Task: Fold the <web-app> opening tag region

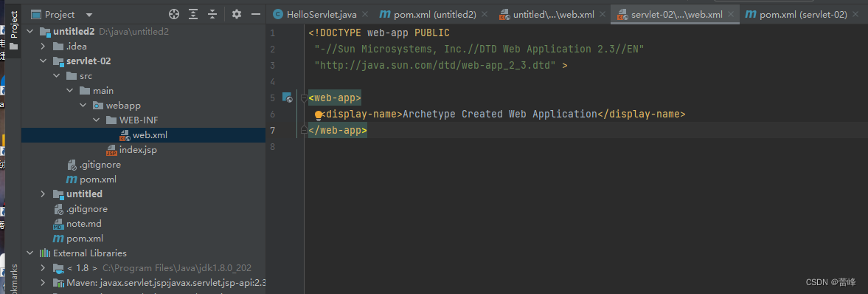Action: pos(303,98)
